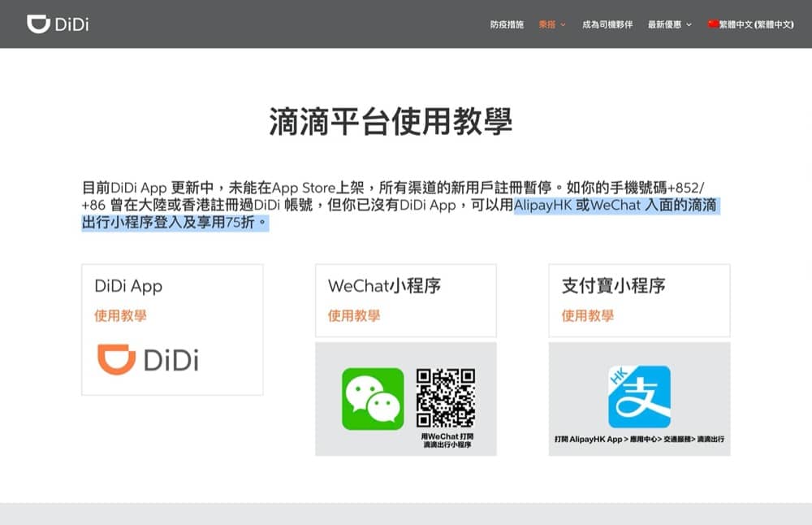
Task: Open the 成為司機夥伴 menu item
Action: click(x=607, y=24)
